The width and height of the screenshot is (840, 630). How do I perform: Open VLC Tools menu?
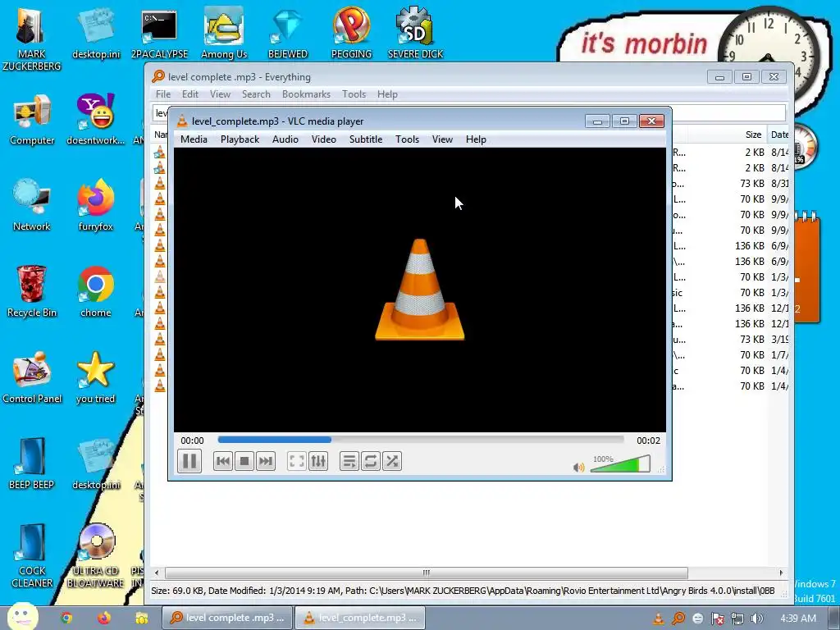[407, 139]
